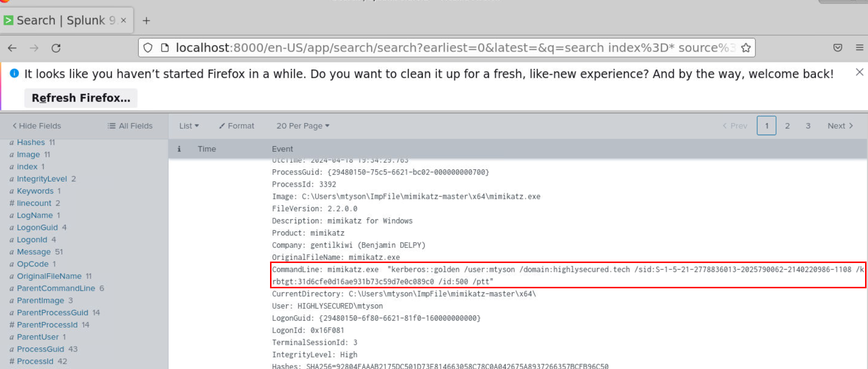
Task: Go to the Next results page
Action: point(840,126)
